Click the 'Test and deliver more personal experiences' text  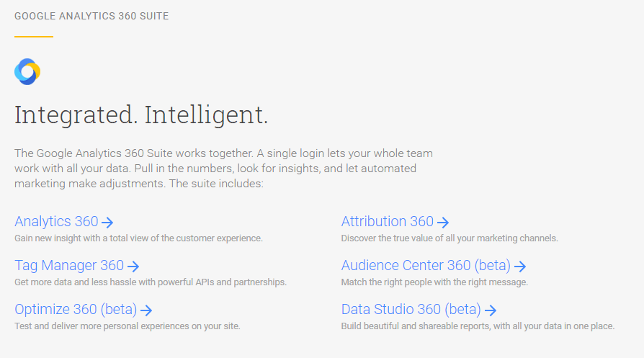click(x=128, y=326)
